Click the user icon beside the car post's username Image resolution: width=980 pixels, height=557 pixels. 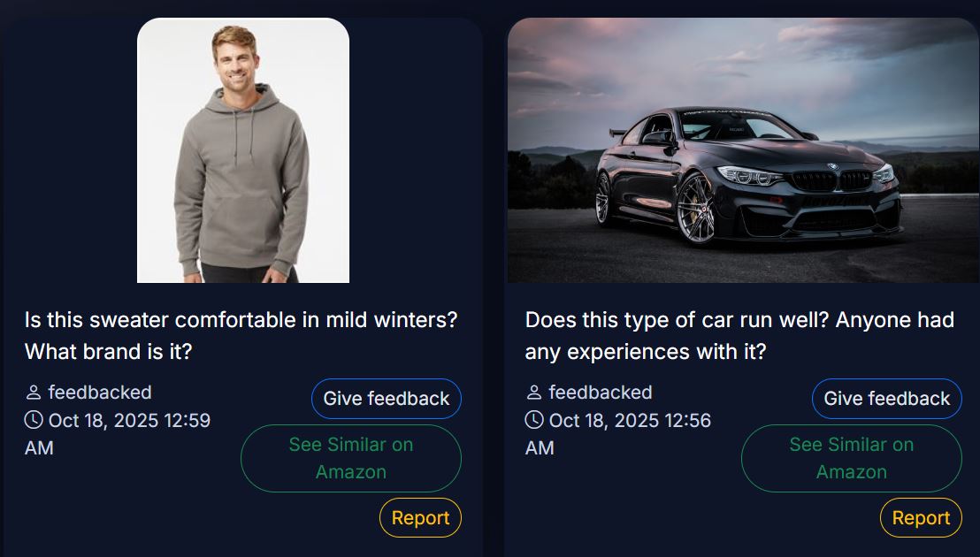(534, 393)
